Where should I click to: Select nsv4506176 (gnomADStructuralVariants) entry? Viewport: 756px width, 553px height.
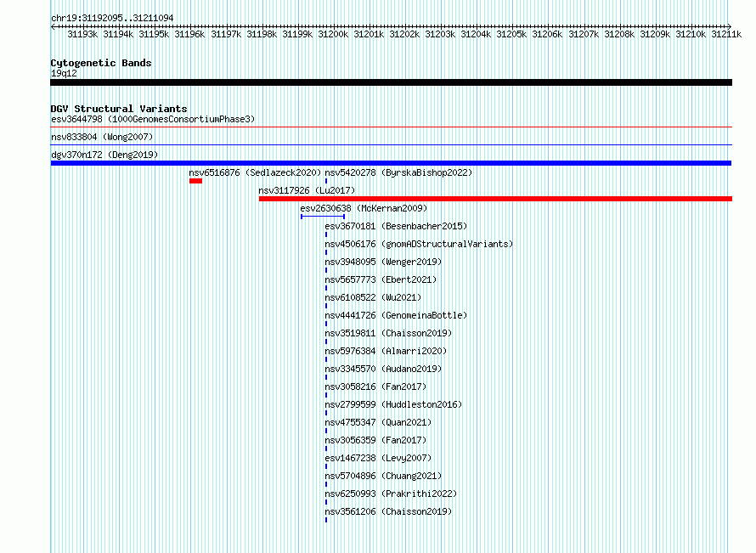419,244
